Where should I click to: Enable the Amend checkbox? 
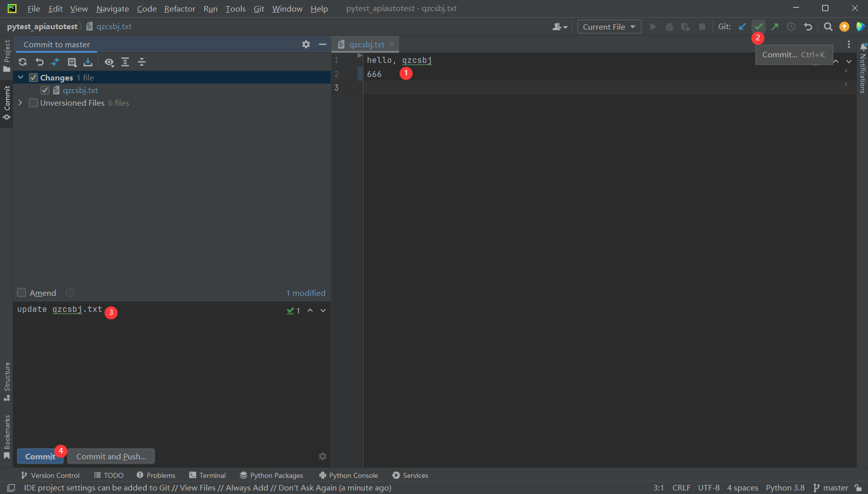tap(22, 292)
